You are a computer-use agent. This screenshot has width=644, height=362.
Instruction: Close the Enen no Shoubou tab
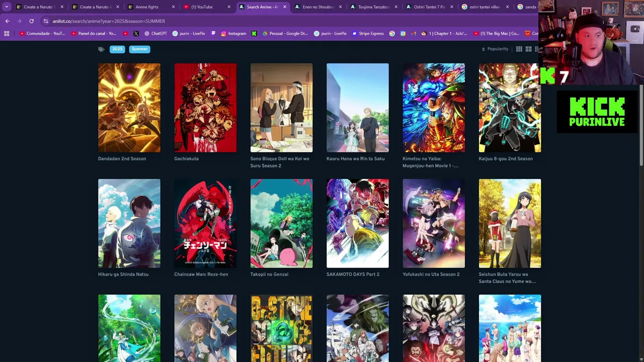(x=341, y=7)
